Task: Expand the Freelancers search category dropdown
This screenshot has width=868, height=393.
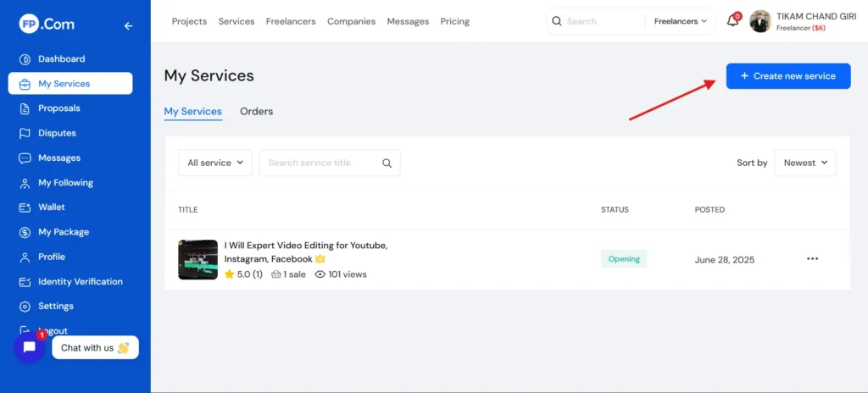Action: [680, 21]
